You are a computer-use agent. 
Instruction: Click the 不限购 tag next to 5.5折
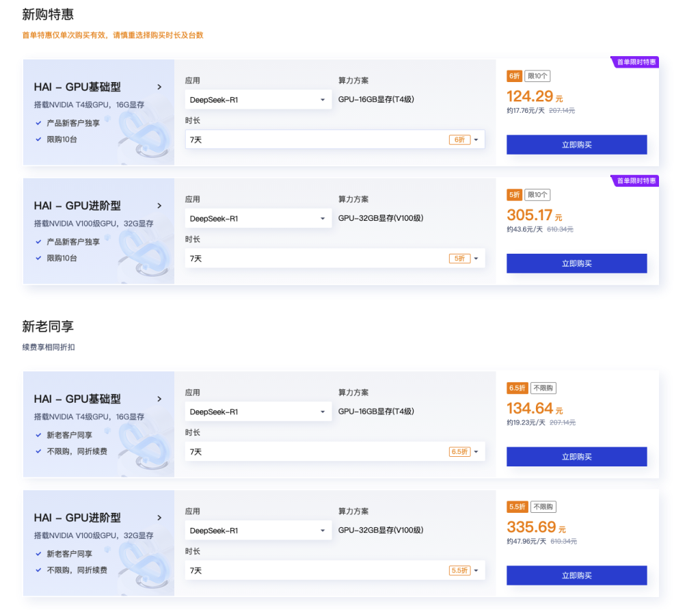pos(543,507)
